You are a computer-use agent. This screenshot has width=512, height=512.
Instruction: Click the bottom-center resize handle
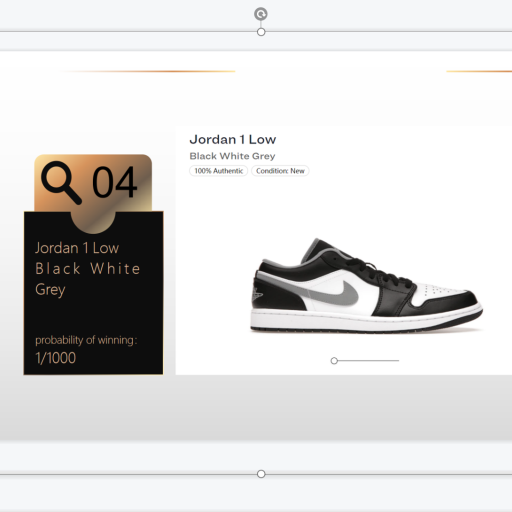tap(261, 474)
